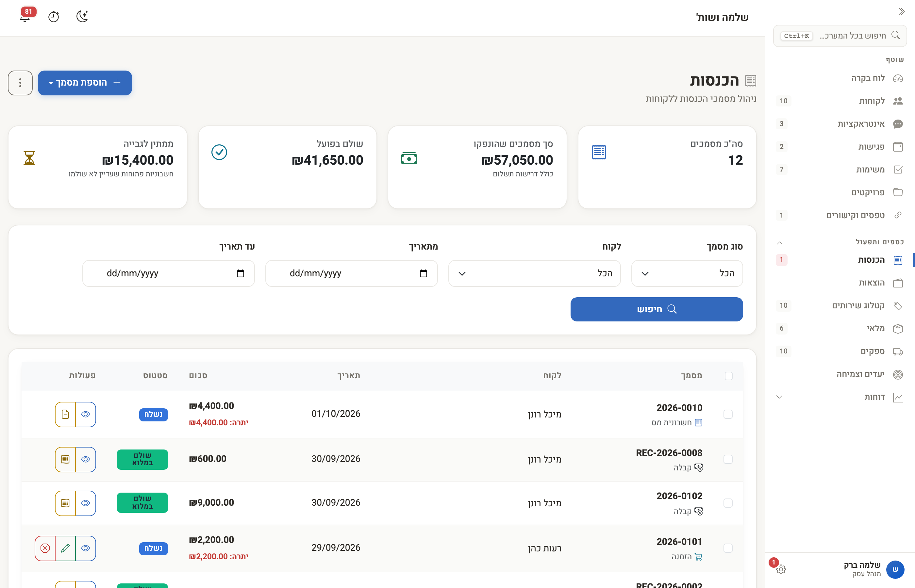View order 2026-0101 with eye icon
Screen dimensions: 915x588
point(86,548)
